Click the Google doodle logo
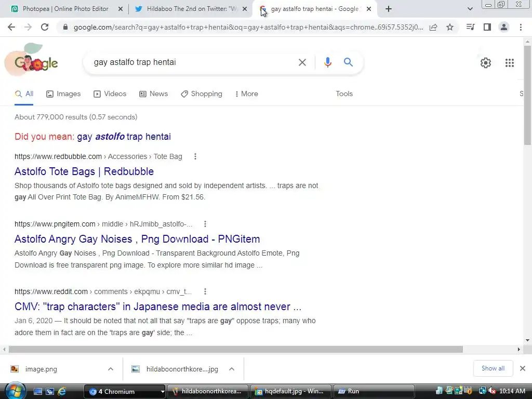Viewport: 532px width, 399px height. [32, 60]
